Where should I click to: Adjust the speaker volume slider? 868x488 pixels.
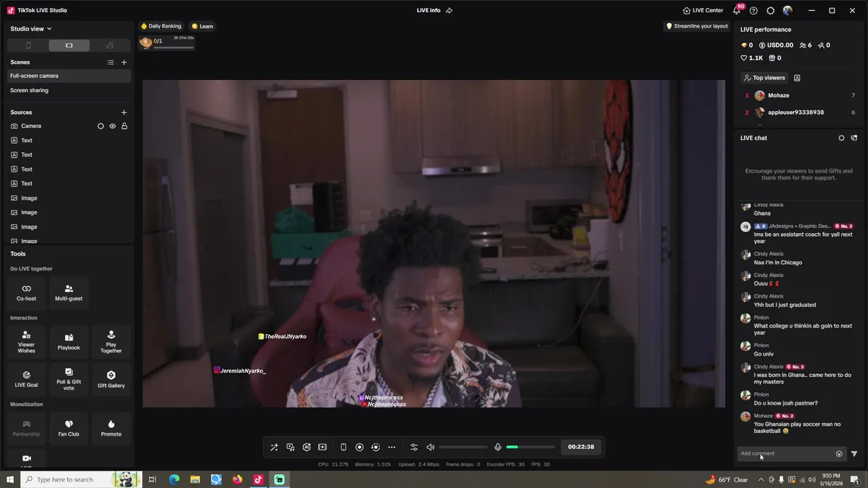click(463, 447)
